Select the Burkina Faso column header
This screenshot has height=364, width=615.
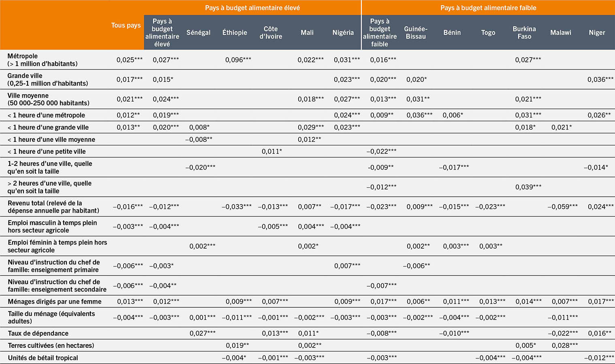(x=524, y=32)
